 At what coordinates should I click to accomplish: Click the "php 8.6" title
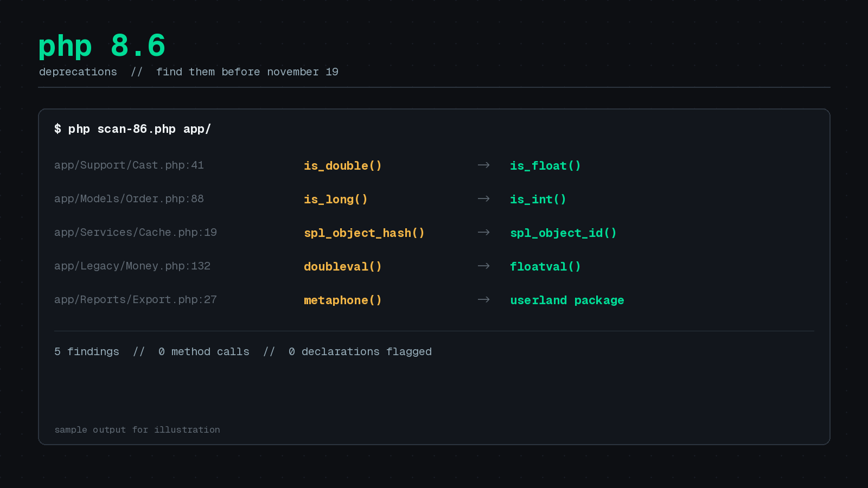coord(102,46)
